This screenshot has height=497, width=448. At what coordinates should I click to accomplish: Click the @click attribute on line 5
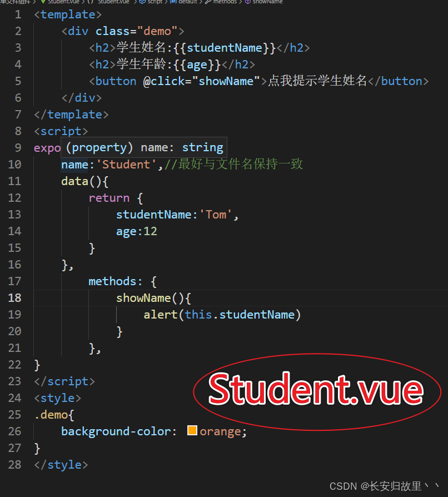[164, 81]
